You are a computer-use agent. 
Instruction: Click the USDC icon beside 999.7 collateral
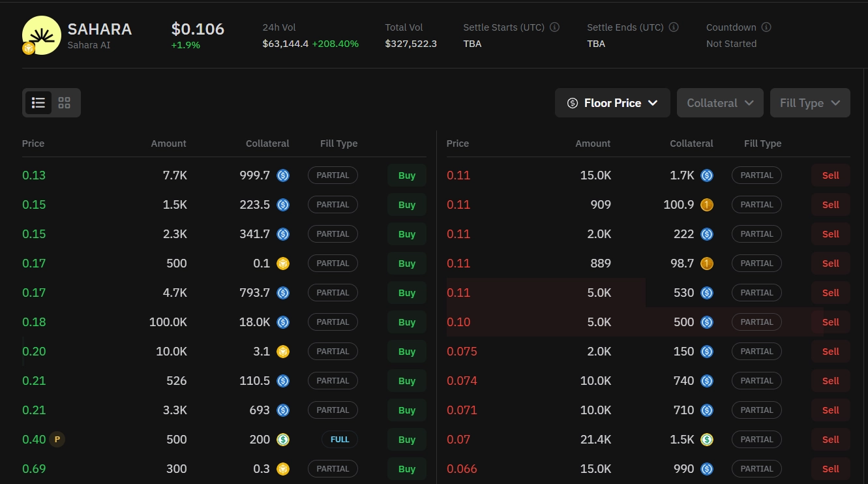tap(282, 175)
